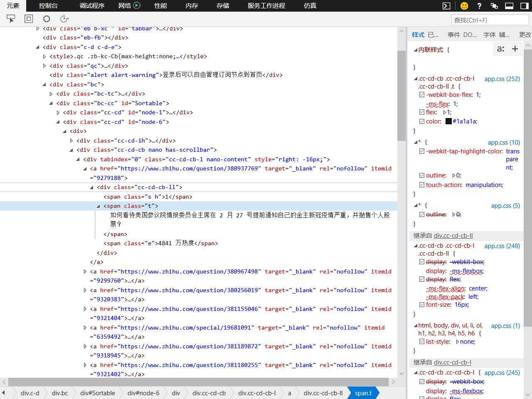Switch to the 事件 pane tab
The height and width of the screenshot is (399, 532).
tap(454, 35)
